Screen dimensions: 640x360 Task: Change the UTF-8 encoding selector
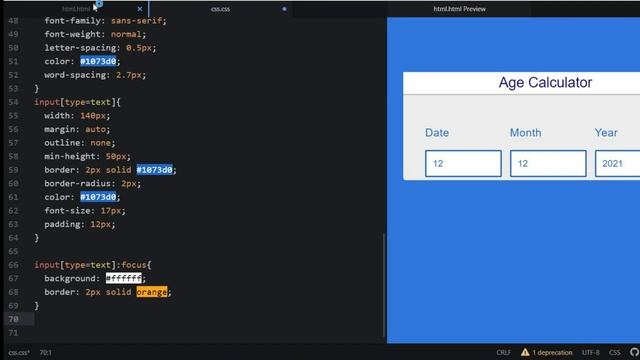pos(591,353)
